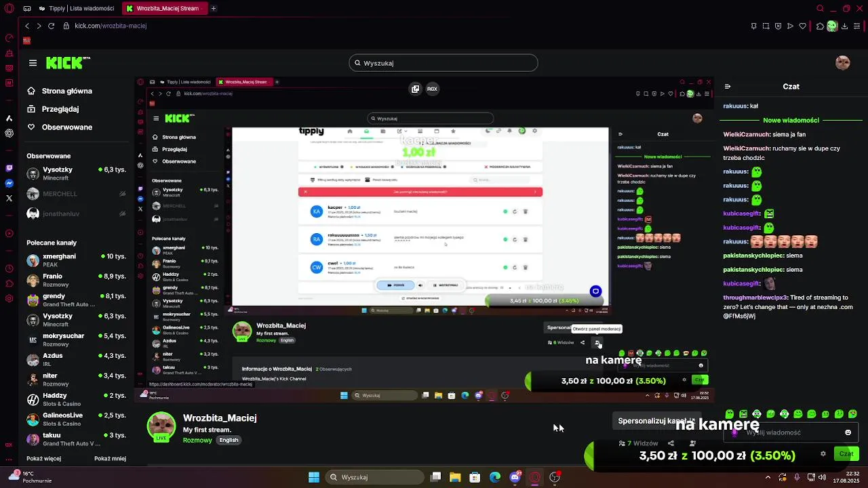Open the pop-out video icon
The image size is (868, 488).
(416, 89)
